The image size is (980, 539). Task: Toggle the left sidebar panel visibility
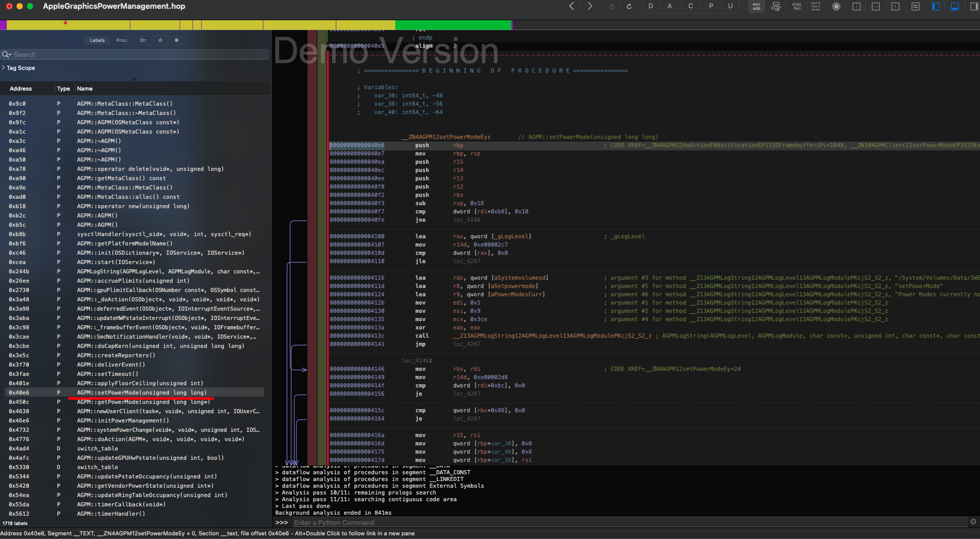(x=935, y=7)
